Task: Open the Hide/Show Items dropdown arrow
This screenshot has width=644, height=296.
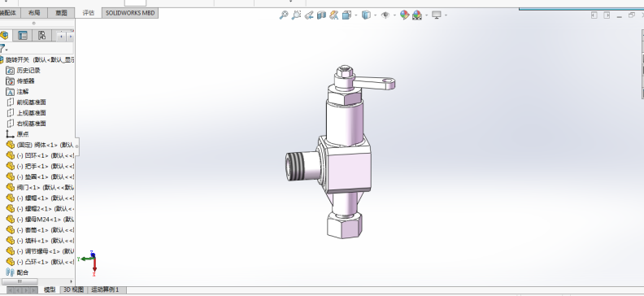Action: [x=394, y=15]
